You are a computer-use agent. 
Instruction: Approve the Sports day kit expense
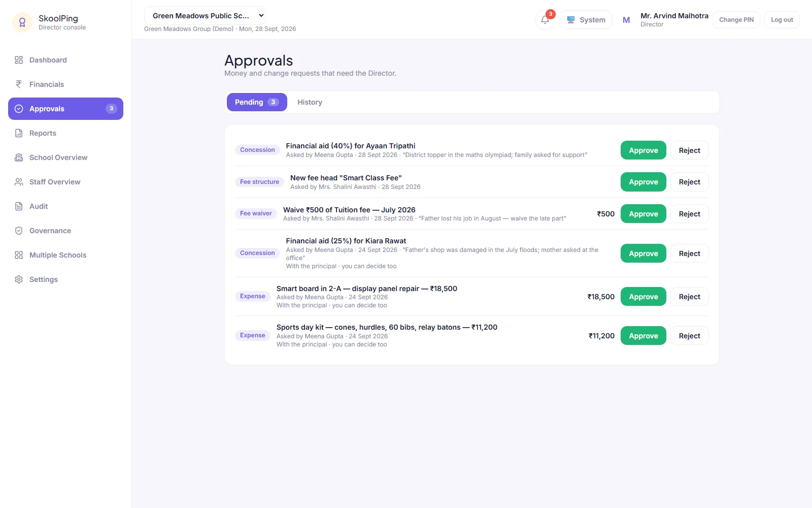[644, 336]
